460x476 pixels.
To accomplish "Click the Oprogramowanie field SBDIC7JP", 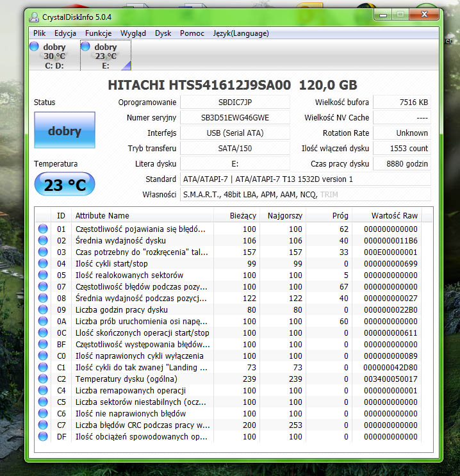I will (235, 103).
